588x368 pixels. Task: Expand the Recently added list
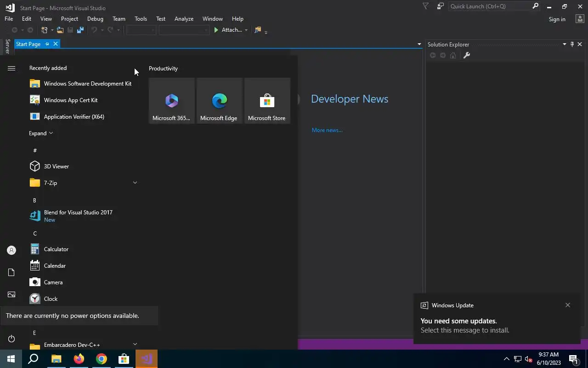(x=41, y=133)
